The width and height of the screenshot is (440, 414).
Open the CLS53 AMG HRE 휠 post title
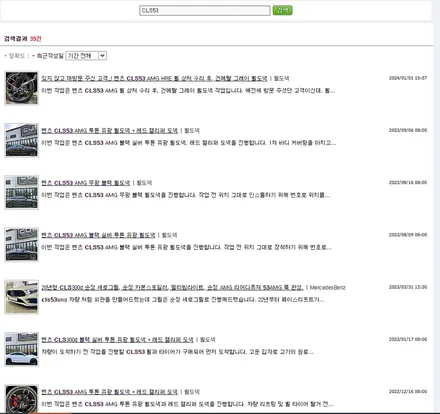(154, 78)
